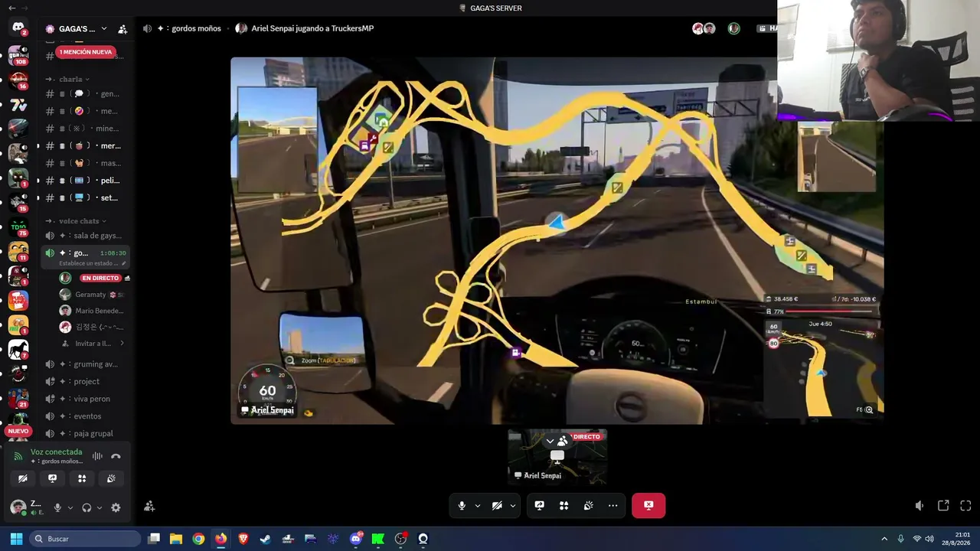Join the viva peron voice channel
The width and height of the screenshot is (980, 551).
tap(85, 399)
